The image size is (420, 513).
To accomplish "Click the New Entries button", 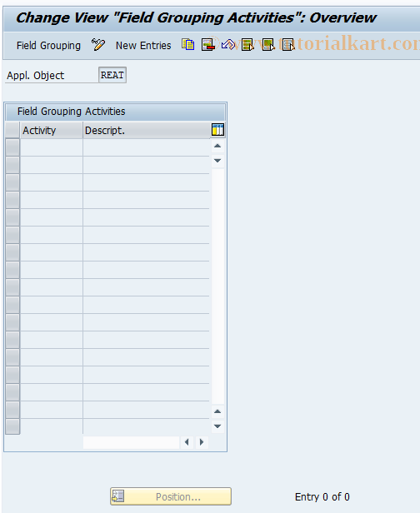I will coord(143,46).
